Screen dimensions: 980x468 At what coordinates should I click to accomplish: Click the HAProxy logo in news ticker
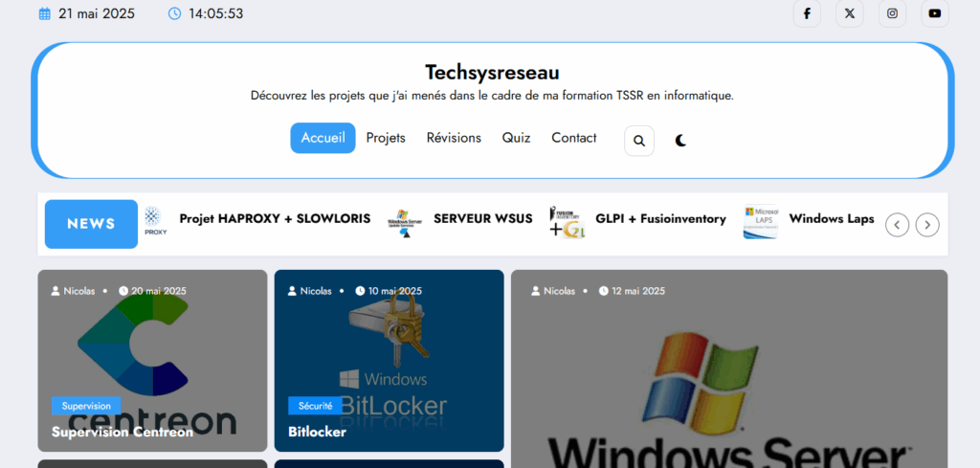pos(155,222)
